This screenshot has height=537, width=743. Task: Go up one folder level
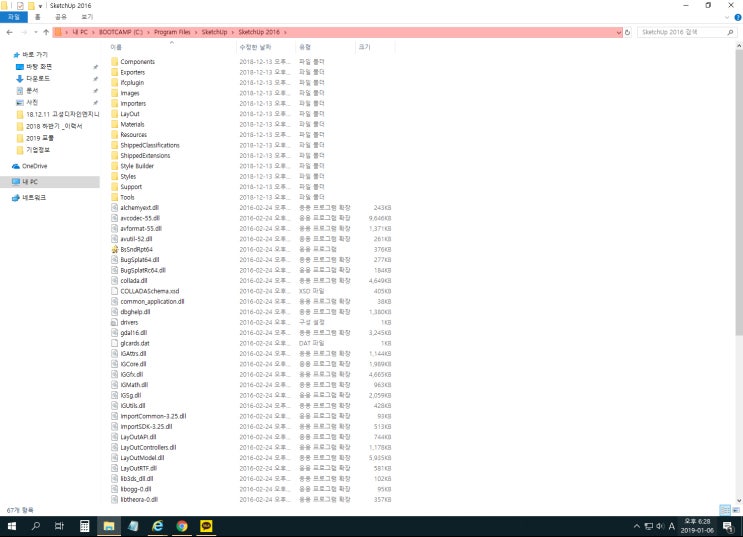[46, 32]
